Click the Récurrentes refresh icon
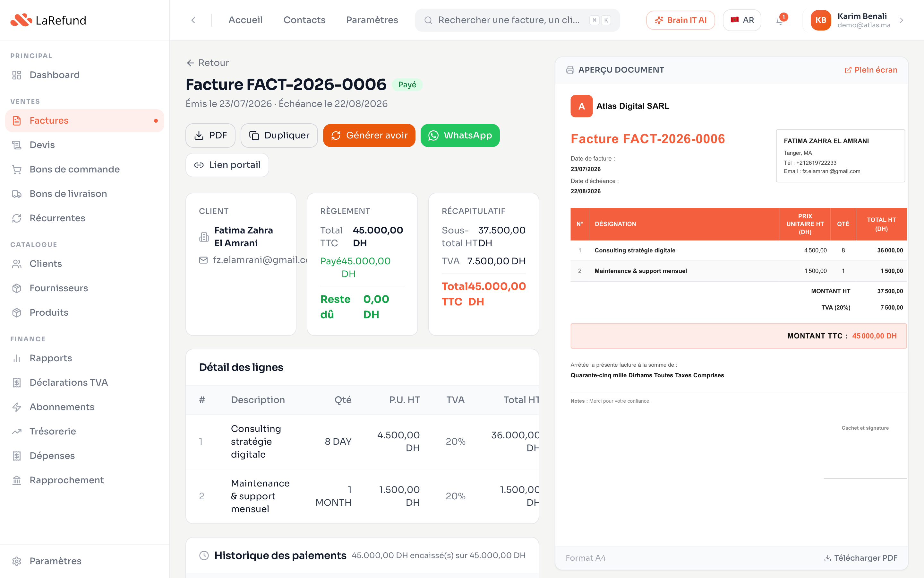This screenshot has width=924, height=578. tap(16, 218)
